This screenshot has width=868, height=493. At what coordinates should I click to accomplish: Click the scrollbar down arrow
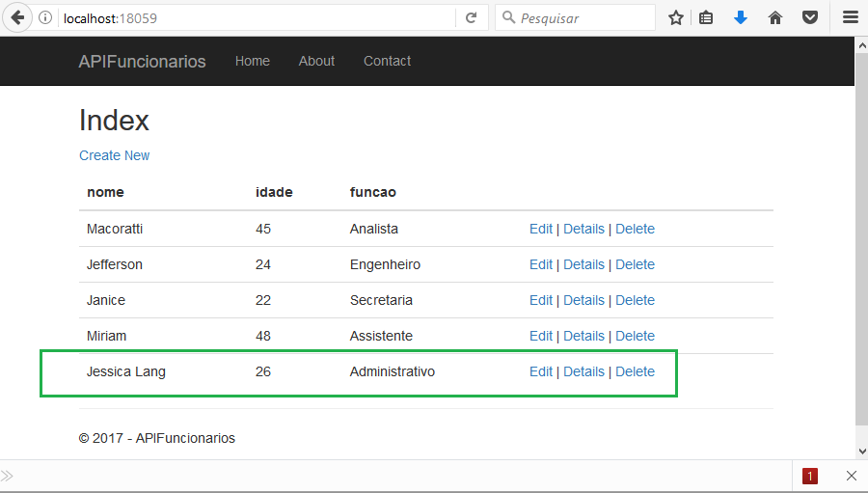(862, 451)
